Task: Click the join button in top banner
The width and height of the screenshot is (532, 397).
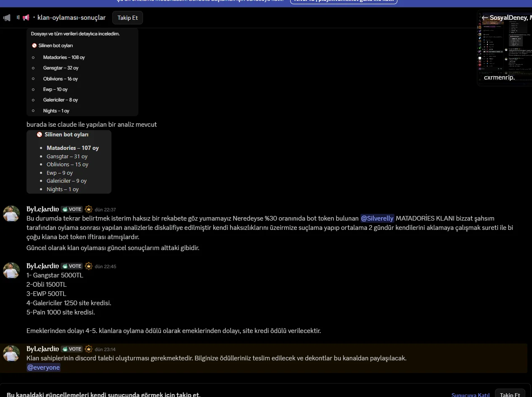Action: pos(344,1)
